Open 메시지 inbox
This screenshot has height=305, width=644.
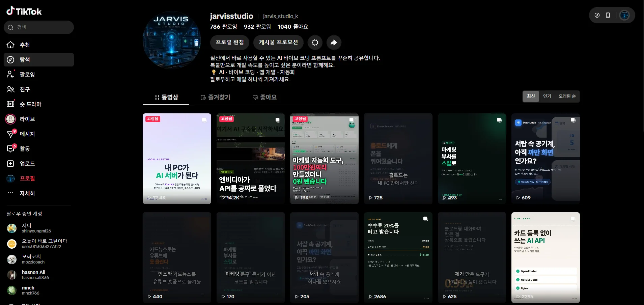[x=39, y=134]
